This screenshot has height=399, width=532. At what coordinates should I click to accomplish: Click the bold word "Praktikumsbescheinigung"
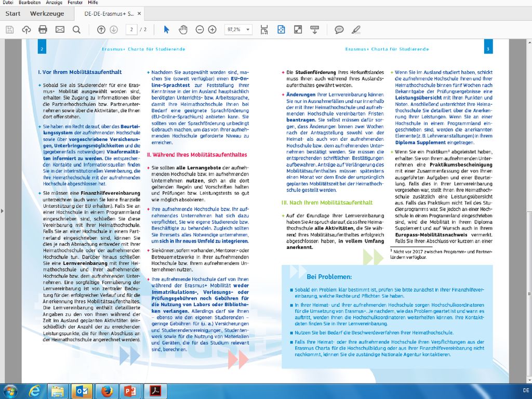coord(461,165)
